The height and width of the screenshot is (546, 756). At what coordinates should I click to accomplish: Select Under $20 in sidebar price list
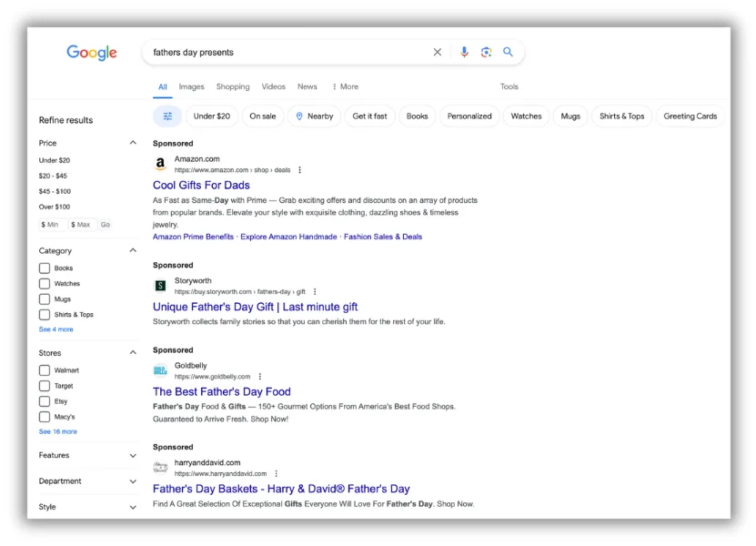point(55,160)
